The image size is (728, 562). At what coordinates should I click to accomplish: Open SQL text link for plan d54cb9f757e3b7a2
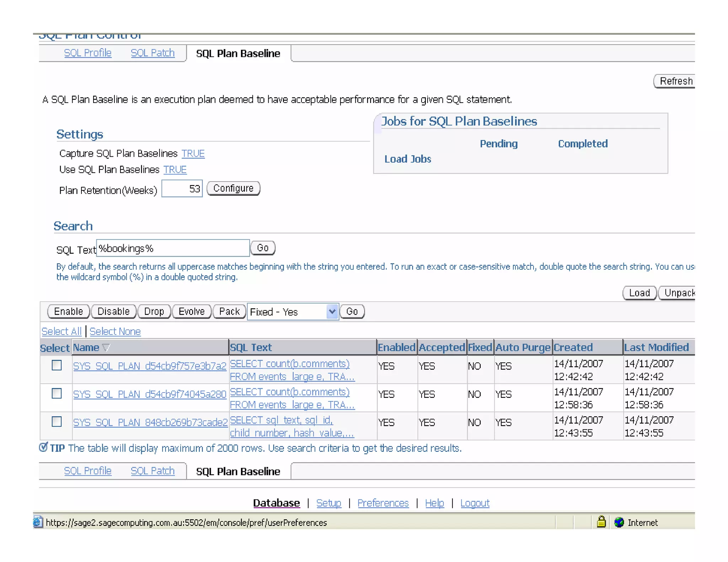(x=292, y=370)
